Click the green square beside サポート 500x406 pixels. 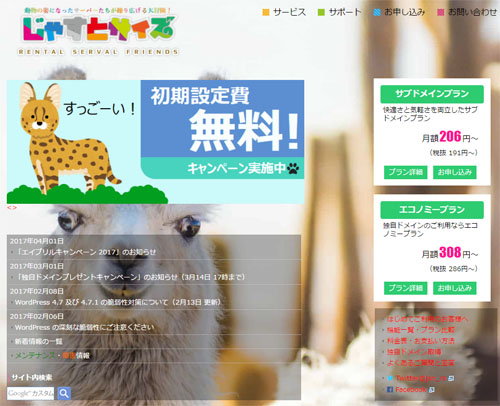point(321,13)
